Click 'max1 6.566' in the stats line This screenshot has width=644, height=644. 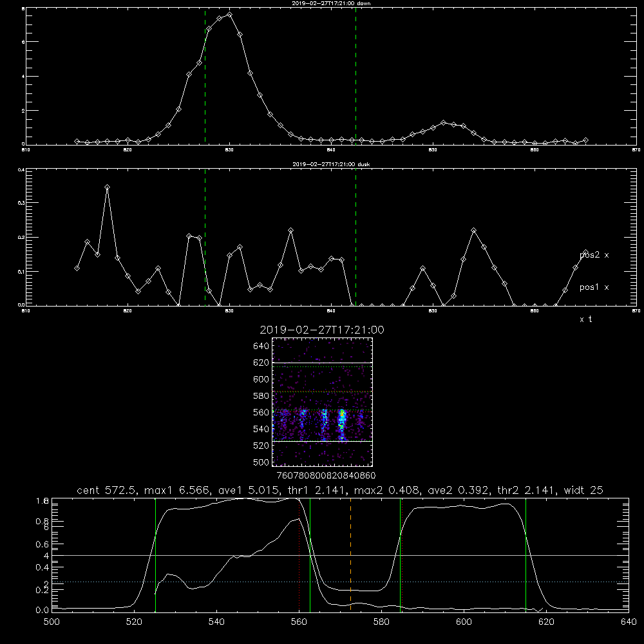tap(178, 490)
